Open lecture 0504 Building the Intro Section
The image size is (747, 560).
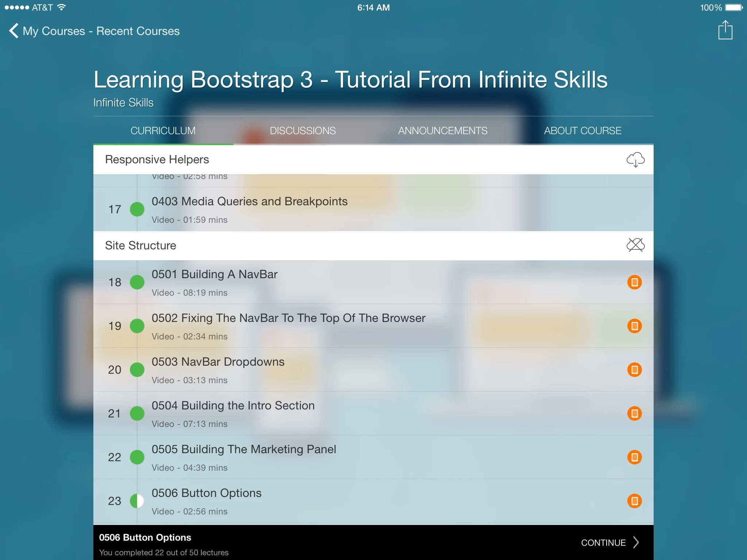pyautogui.click(x=373, y=413)
